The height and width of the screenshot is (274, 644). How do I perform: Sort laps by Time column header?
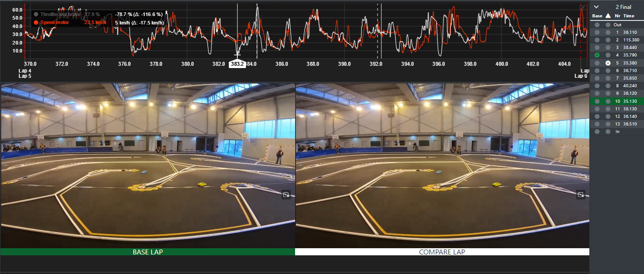tap(628, 16)
